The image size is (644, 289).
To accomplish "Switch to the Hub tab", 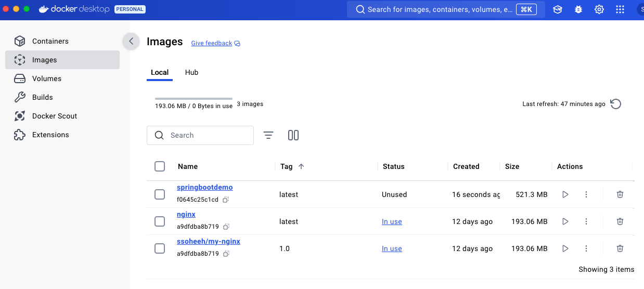I will click(191, 72).
